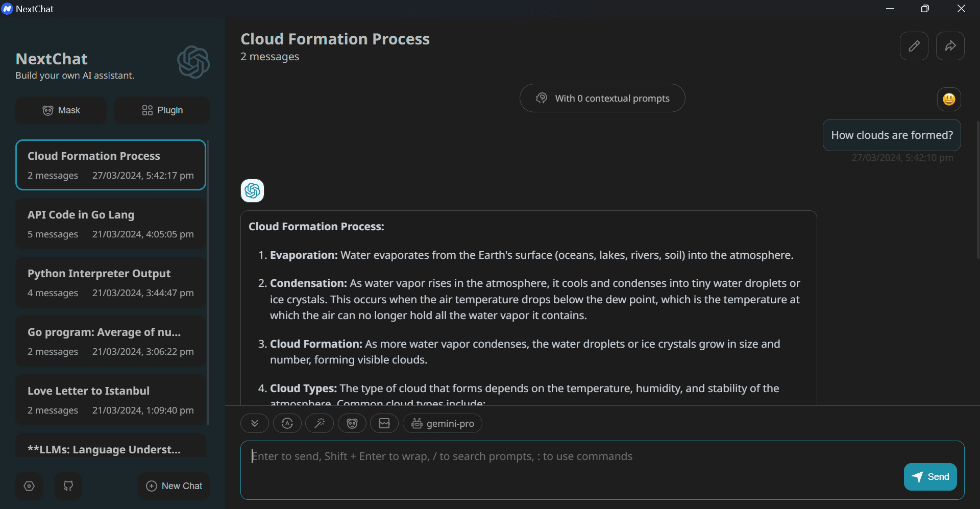
Task: Click the assistant avatar above the reply
Action: click(x=252, y=190)
